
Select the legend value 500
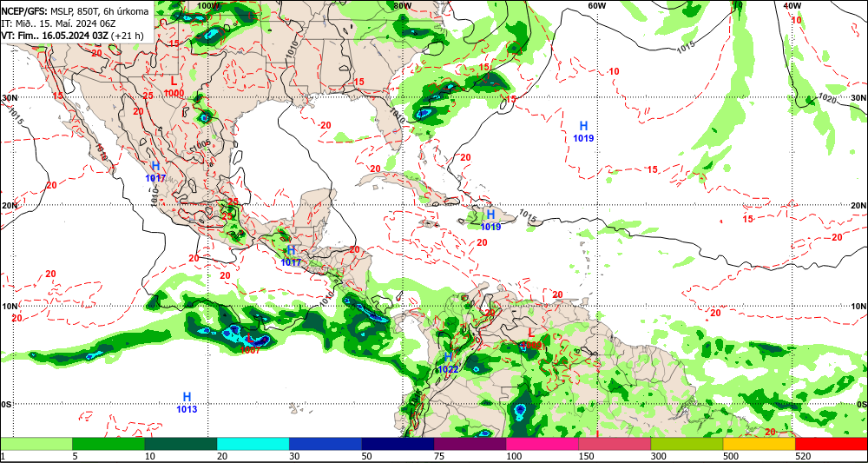tap(731, 456)
